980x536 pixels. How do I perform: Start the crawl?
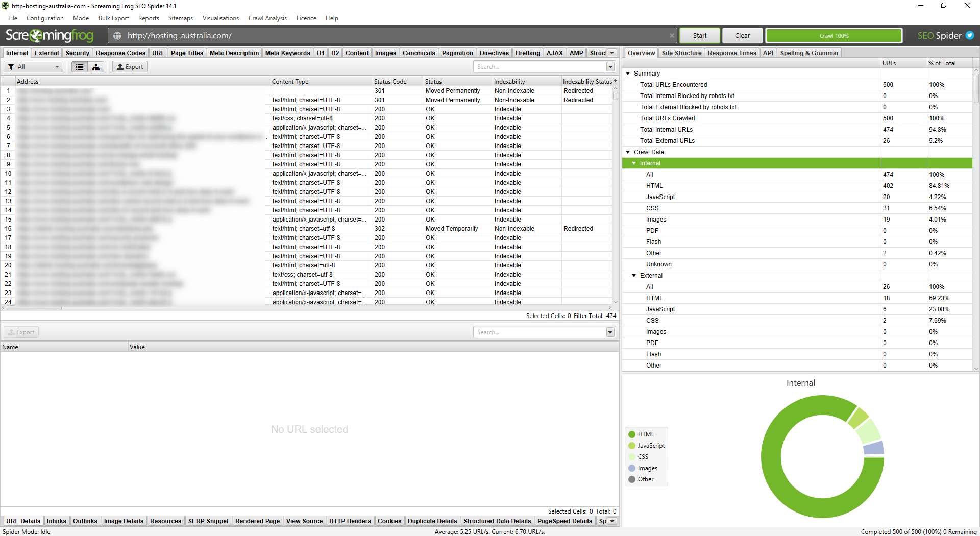coord(700,36)
